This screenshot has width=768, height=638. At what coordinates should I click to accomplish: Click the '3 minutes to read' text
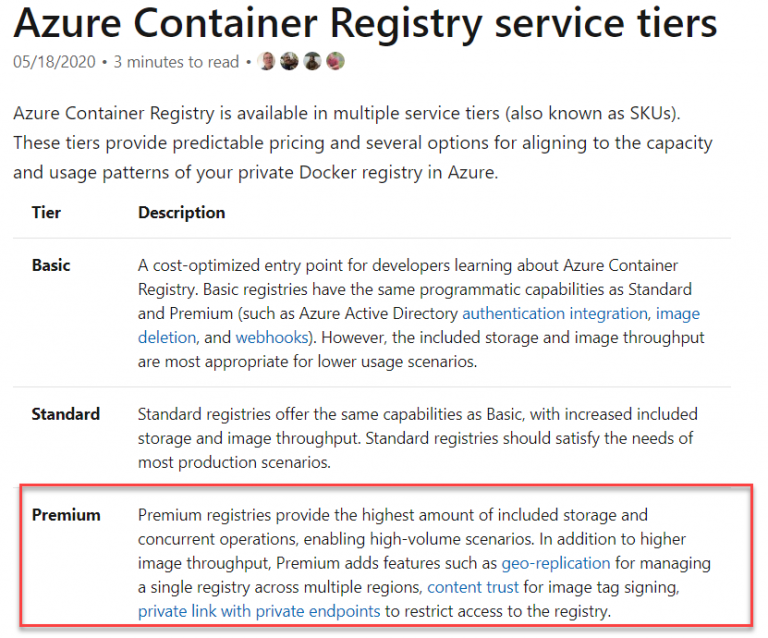click(176, 62)
